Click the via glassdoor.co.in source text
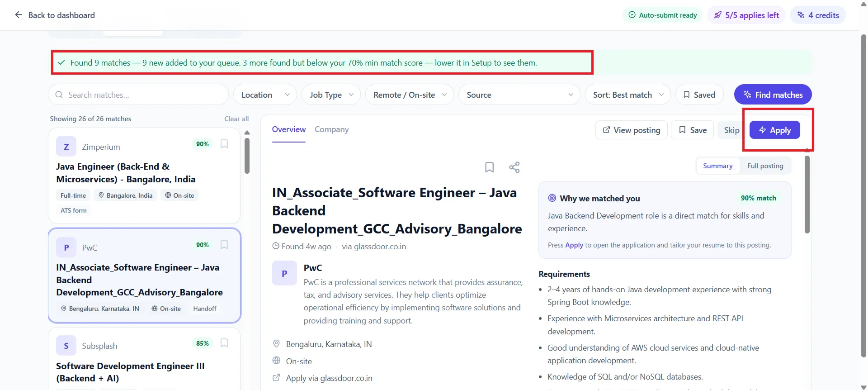This screenshot has width=868, height=390. coord(374,246)
